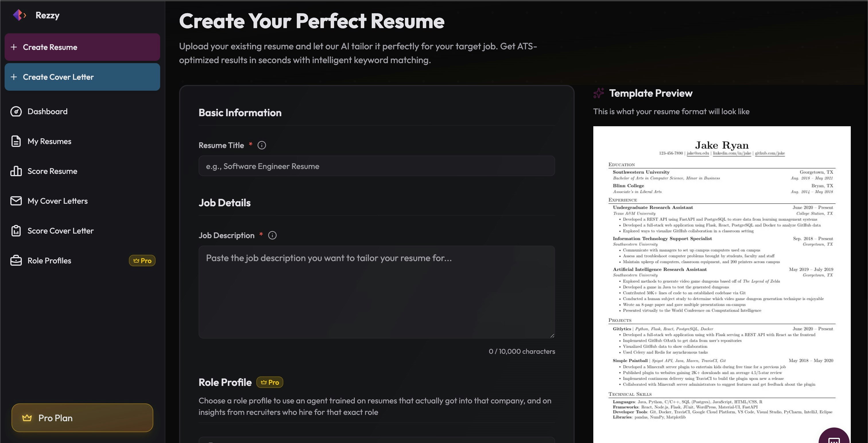The height and width of the screenshot is (443, 868).
Task: Click the Pro badge beside Role Profile heading
Action: click(x=269, y=382)
